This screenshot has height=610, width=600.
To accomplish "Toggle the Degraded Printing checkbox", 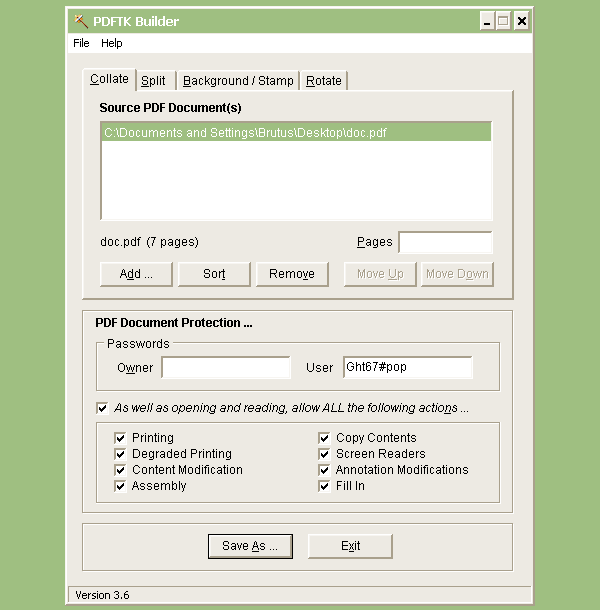I will [120, 454].
